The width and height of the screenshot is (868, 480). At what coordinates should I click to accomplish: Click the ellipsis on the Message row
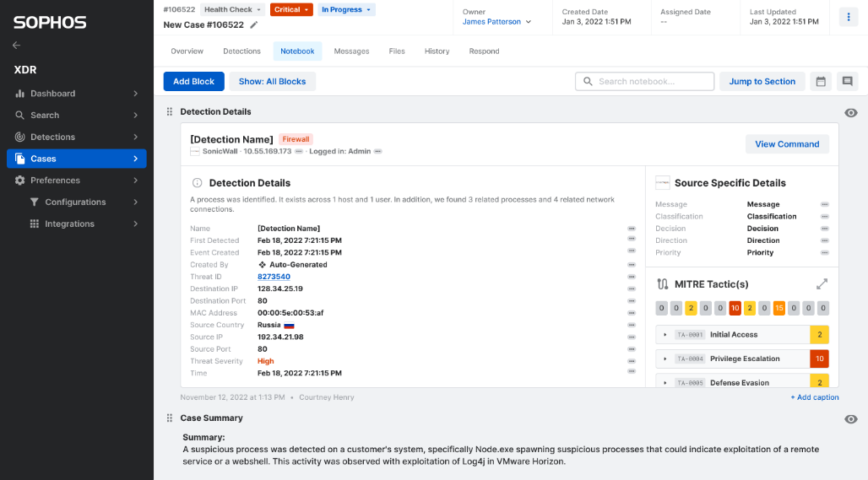(825, 204)
